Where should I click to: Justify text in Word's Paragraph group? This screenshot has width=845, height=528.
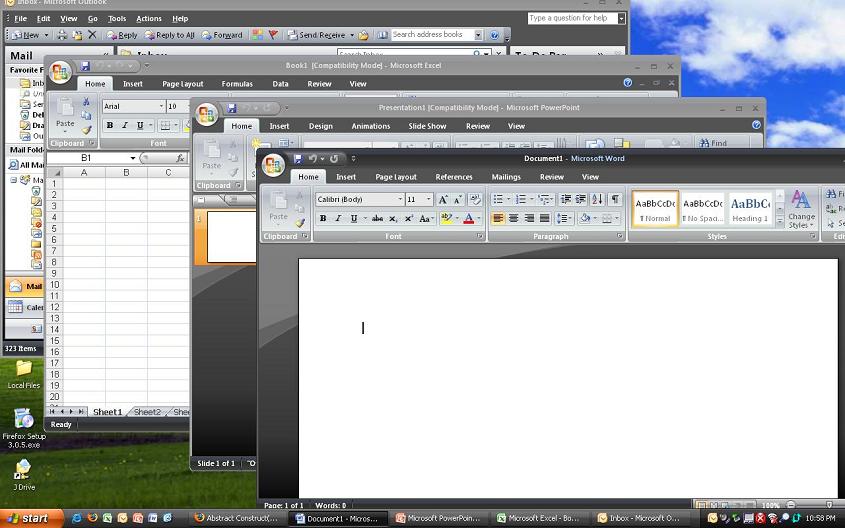point(545,218)
